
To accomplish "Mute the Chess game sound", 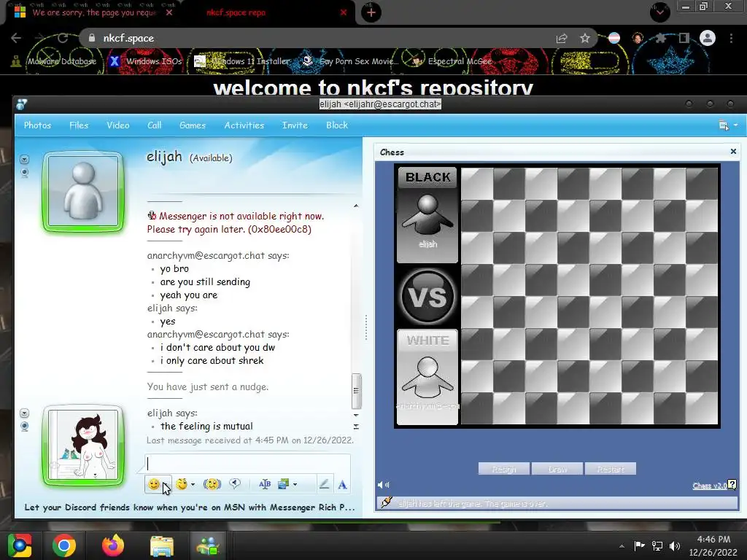I will [x=383, y=485].
